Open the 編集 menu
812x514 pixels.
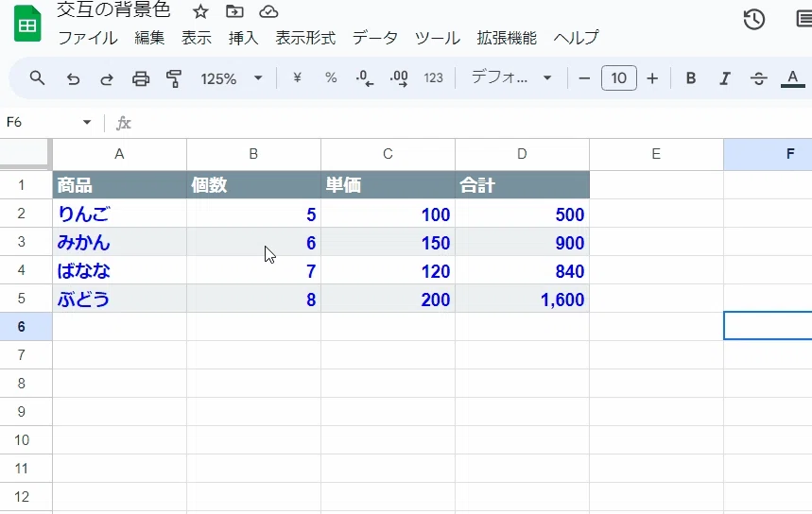149,38
